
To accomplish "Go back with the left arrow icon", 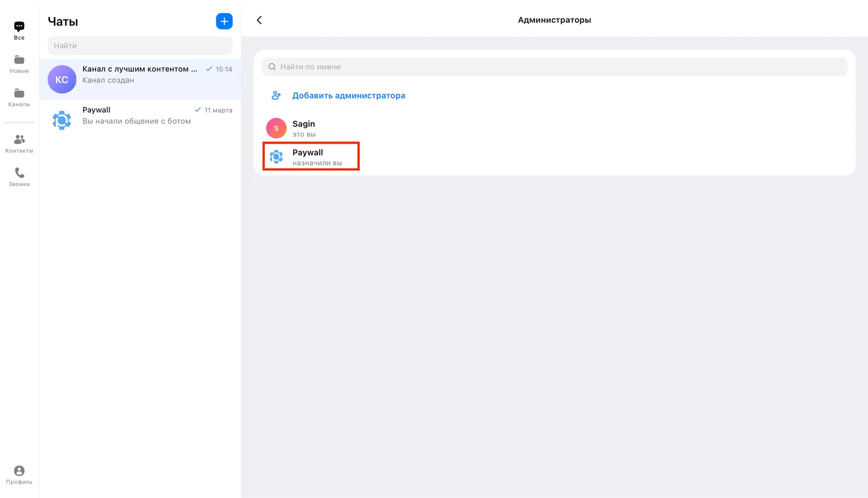I will (x=259, y=20).
